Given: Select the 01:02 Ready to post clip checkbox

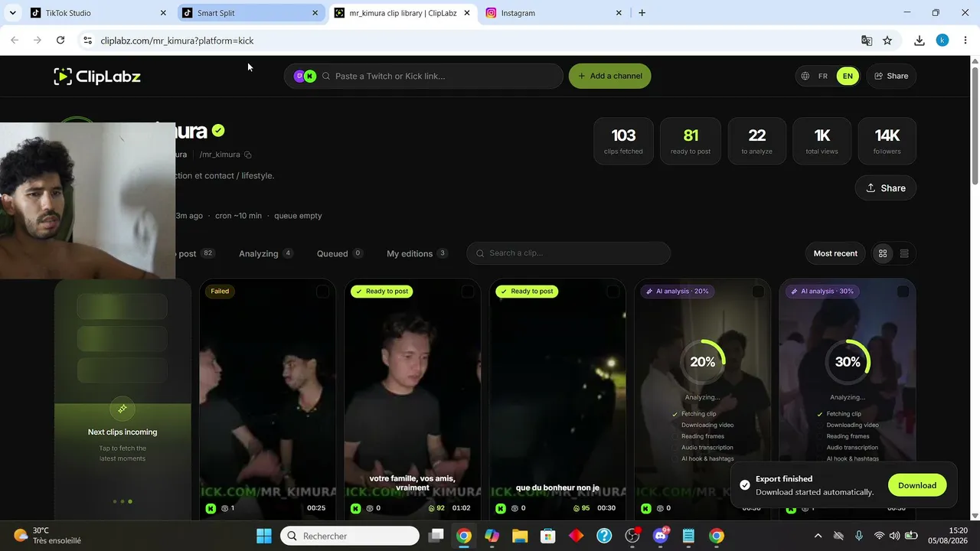Looking at the screenshot, I should pyautogui.click(x=467, y=292).
